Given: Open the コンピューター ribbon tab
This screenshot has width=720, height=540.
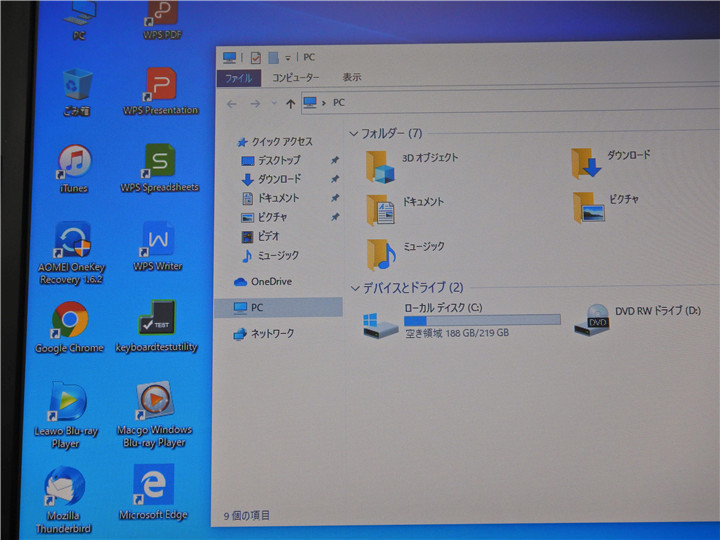Looking at the screenshot, I should point(295,78).
